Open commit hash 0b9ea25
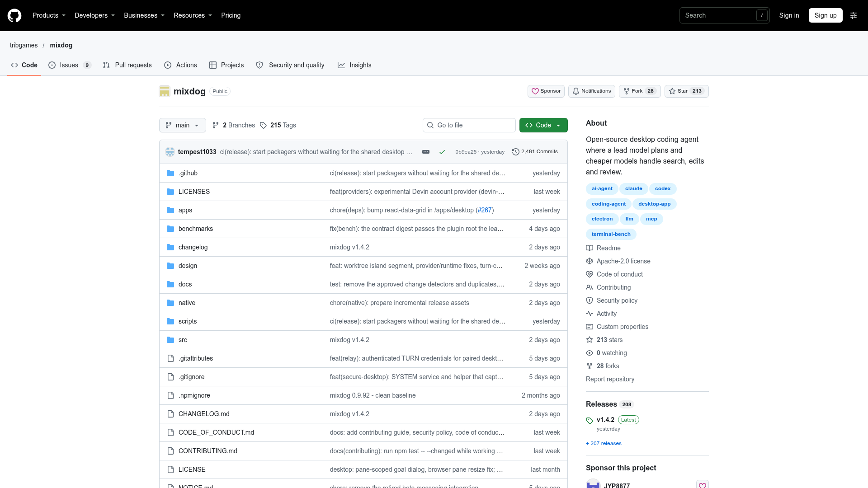The width and height of the screenshot is (868, 488). [466, 152]
